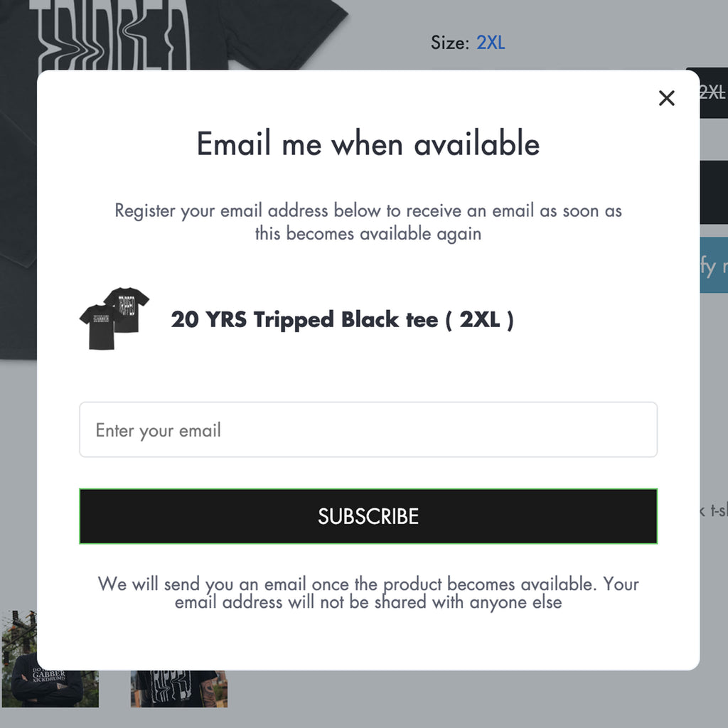728x728 pixels.
Task: Click the Enter your email input field
Action: pos(368,429)
